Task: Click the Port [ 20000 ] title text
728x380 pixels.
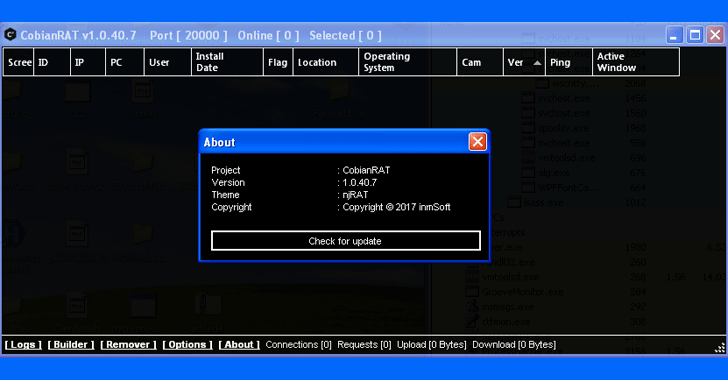Action: 189,35
